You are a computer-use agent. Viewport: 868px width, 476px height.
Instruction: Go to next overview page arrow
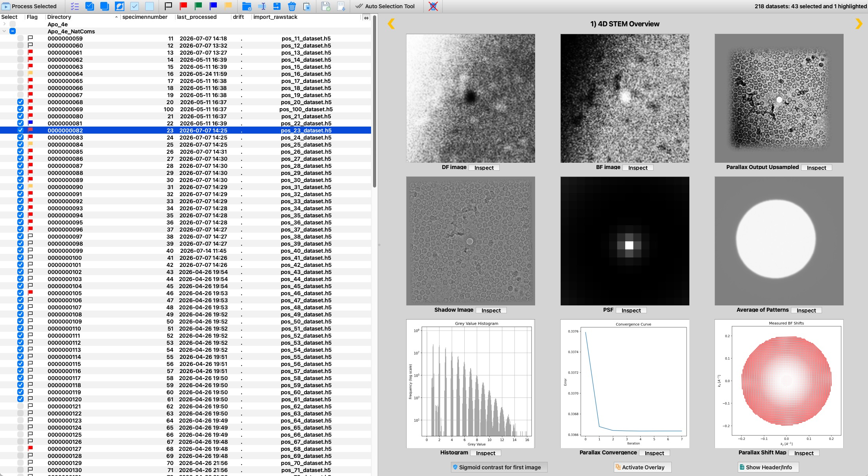pyautogui.click(x=859, y=24)
